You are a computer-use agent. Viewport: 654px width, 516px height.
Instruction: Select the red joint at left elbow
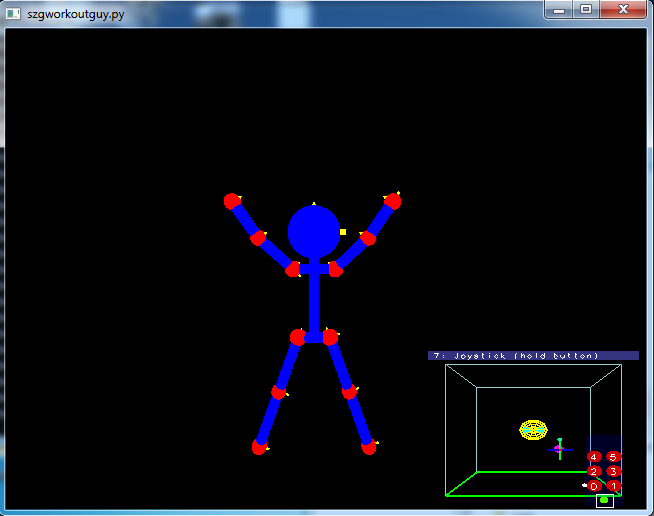click(x=258, y=238)
